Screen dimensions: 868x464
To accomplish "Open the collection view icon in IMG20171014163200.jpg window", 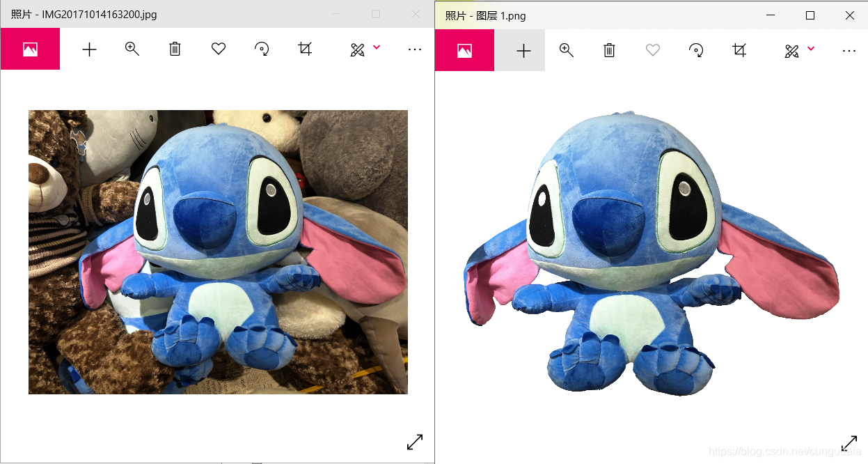I will click(30, 49).
